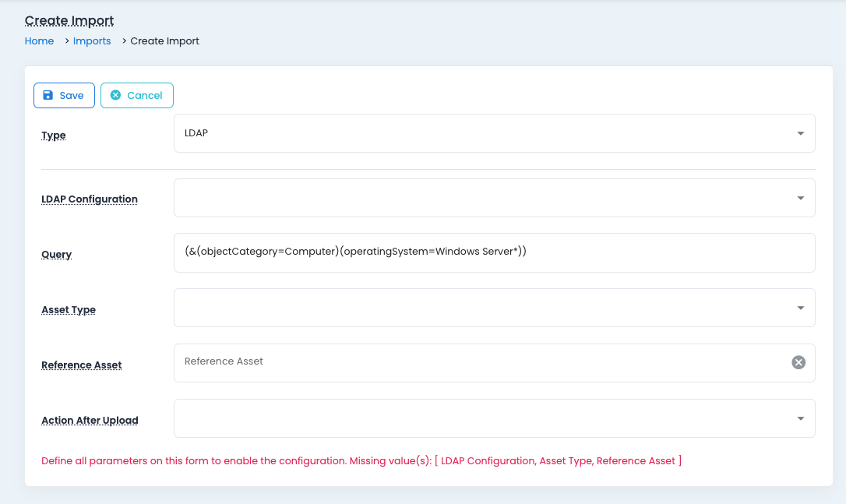Expand the LDAP Configuration dropdown

tap(494, 198)
